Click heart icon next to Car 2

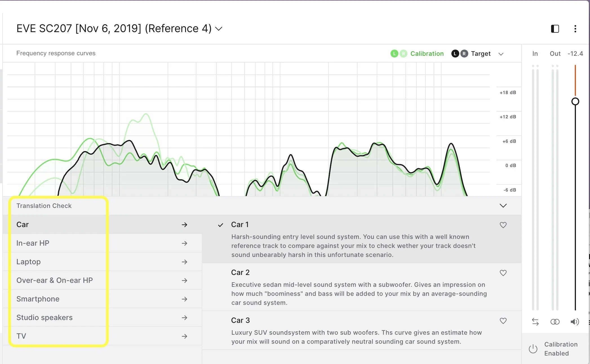tap(503, 273)
